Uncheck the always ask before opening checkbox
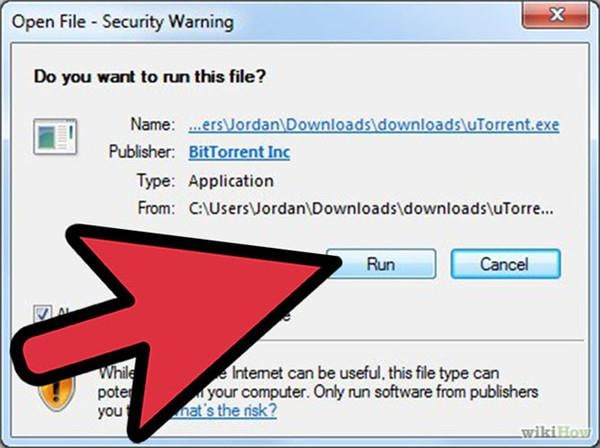600x448 pixels. coord(42,314)
